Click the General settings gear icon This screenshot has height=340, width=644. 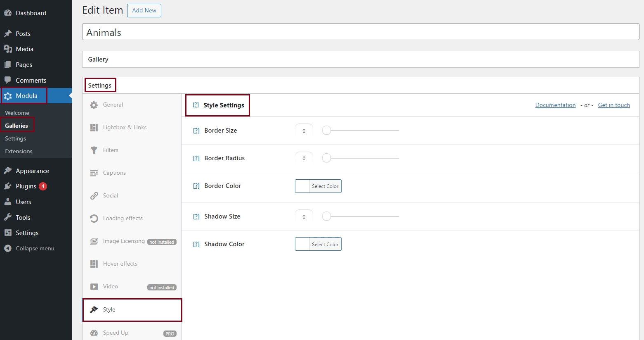[94, 105]
